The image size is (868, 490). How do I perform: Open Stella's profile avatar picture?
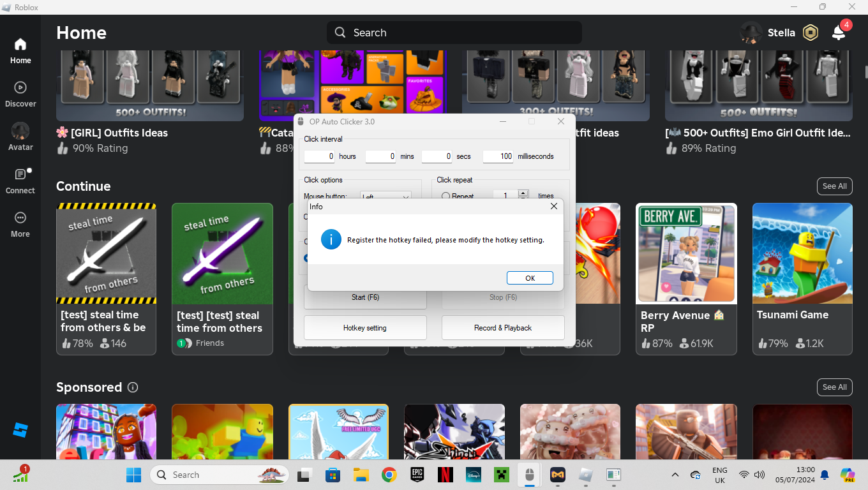[x=751, y=33]
